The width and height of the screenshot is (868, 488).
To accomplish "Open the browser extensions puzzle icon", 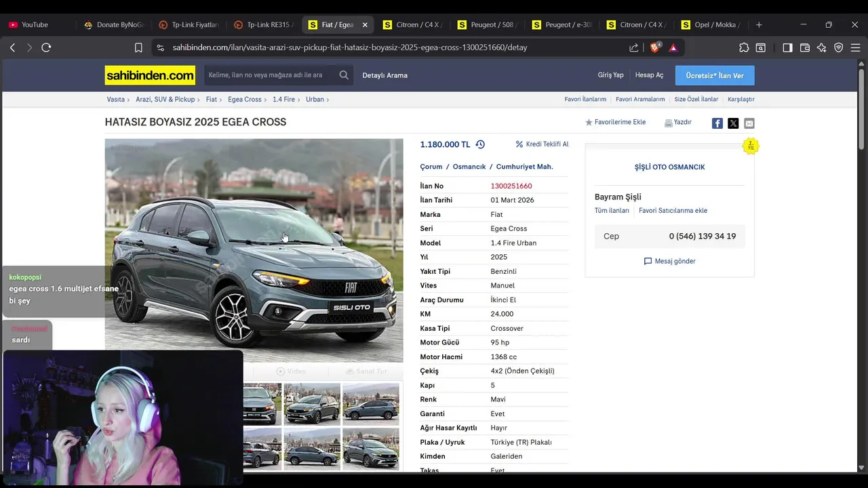I will [744, 47].
